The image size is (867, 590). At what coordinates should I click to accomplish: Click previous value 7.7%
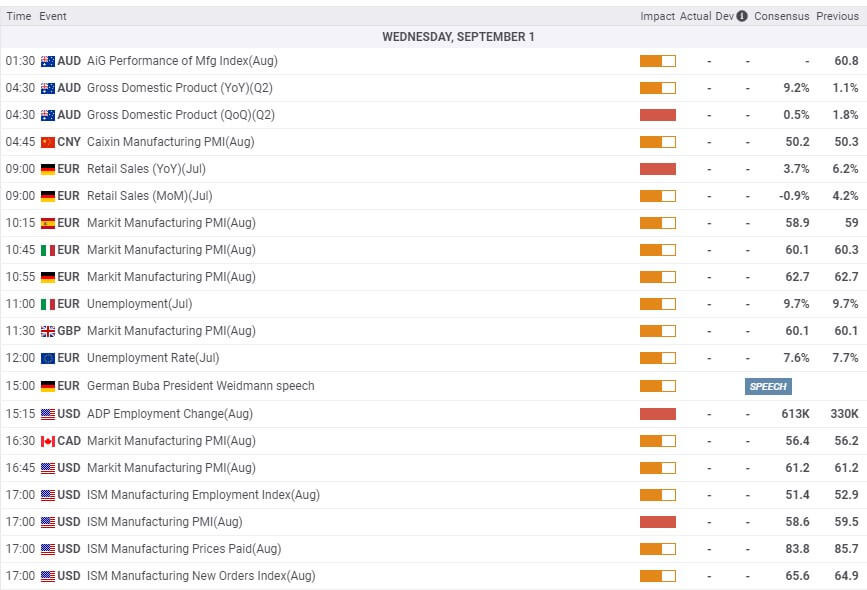845,358
